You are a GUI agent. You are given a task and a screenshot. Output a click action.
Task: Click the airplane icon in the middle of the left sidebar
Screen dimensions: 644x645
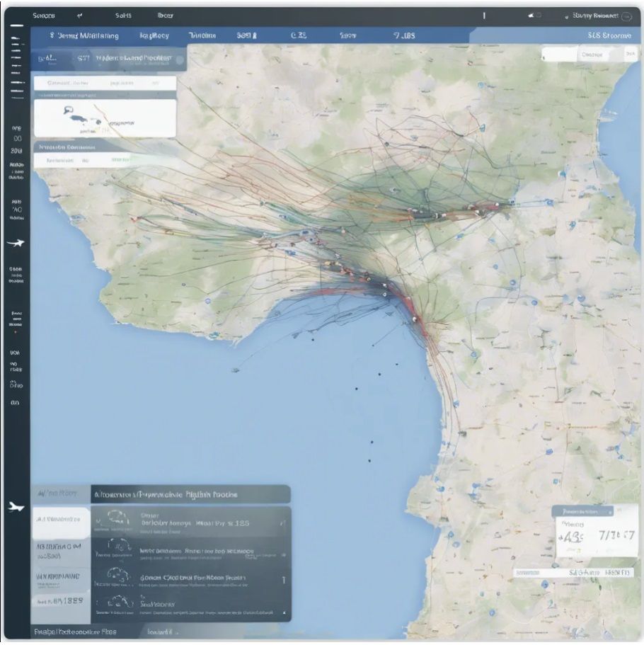point(15,243)
